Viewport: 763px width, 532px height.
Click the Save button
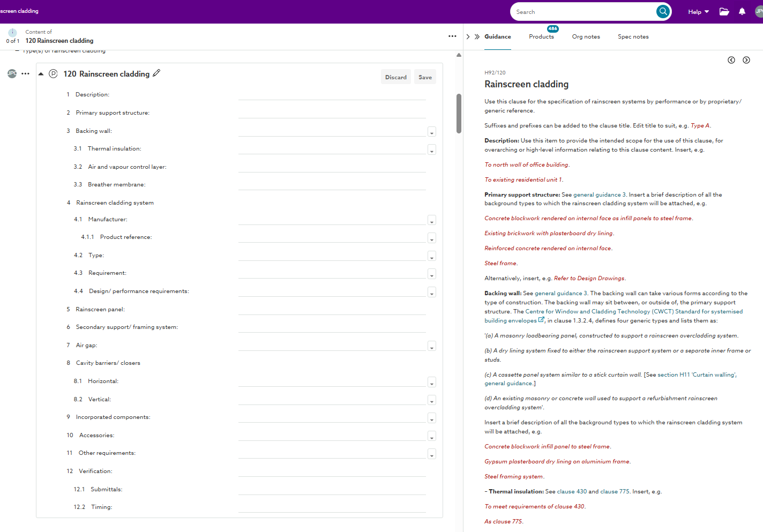point(425,77)
